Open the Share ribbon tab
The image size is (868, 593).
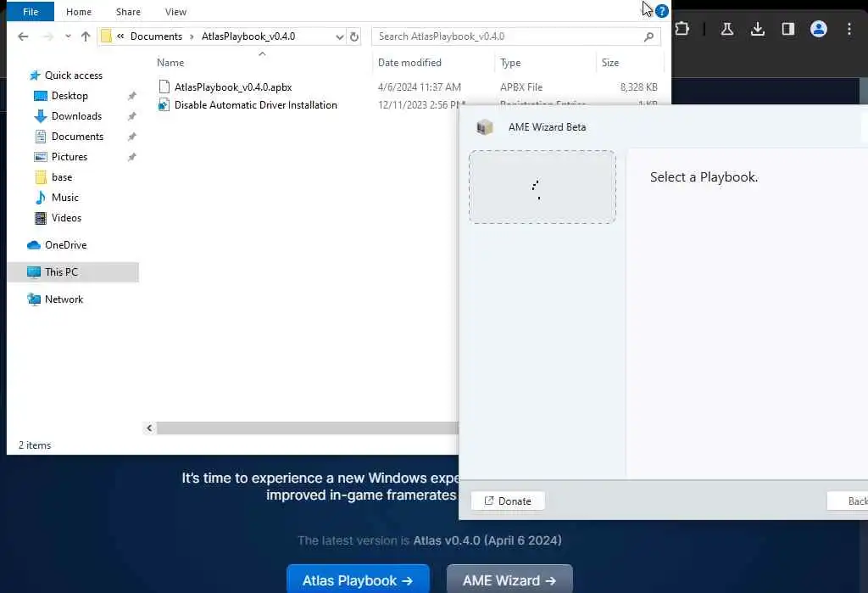click(128, 12)
